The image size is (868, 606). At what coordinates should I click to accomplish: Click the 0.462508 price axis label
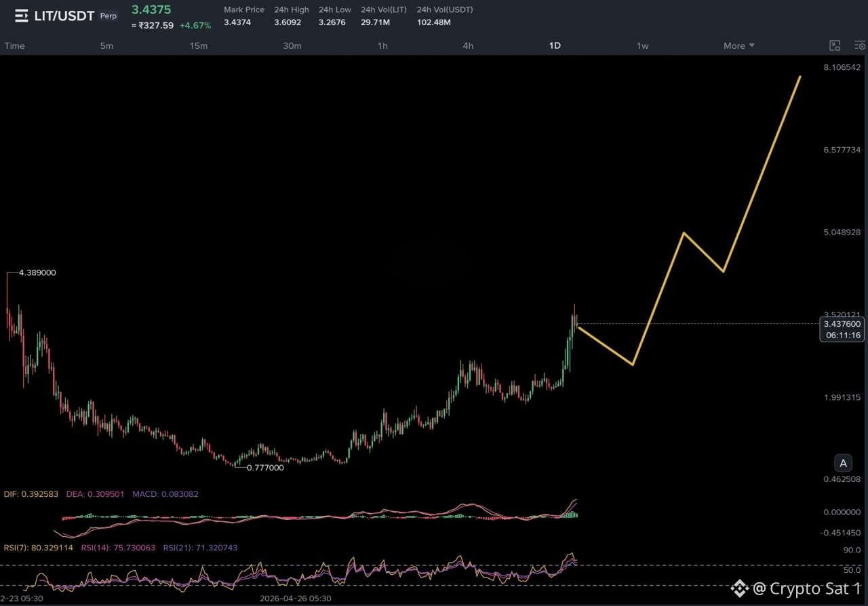coord(842,479)
